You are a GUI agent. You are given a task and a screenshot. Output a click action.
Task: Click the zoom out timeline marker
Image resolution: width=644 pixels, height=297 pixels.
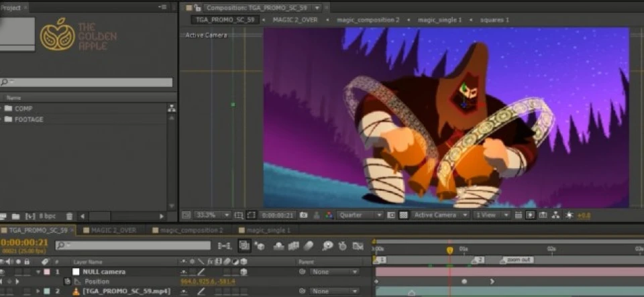pyautogui.click(x=517, y=259)
